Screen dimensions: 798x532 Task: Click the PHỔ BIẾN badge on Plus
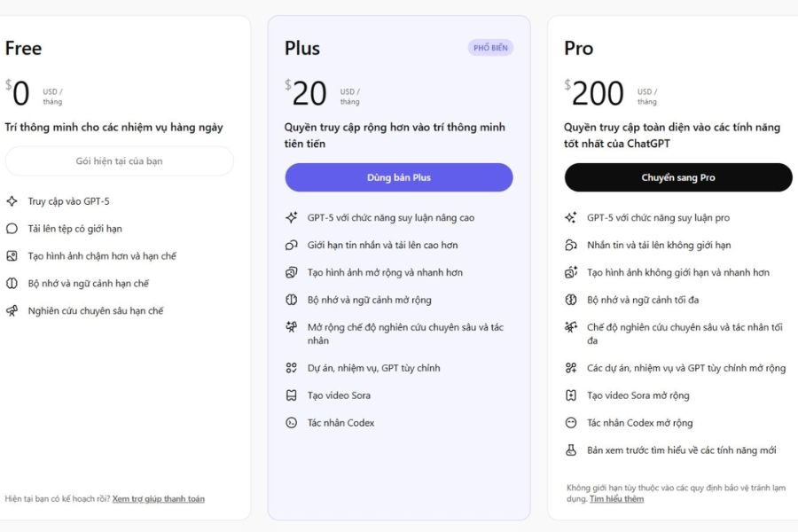[490, 48]
